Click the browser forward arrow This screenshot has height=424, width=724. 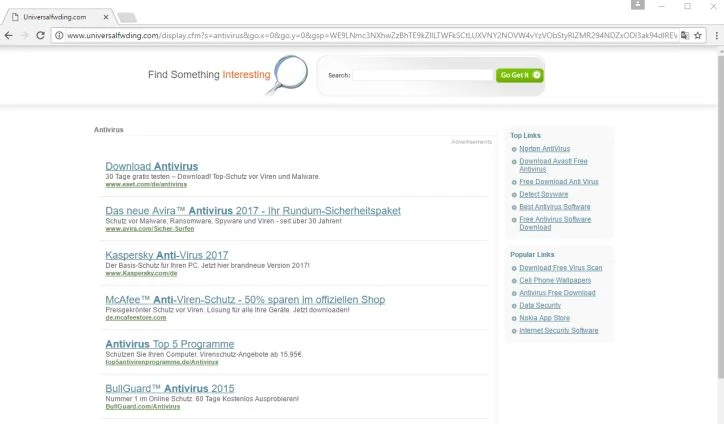[x=24, y=36]
